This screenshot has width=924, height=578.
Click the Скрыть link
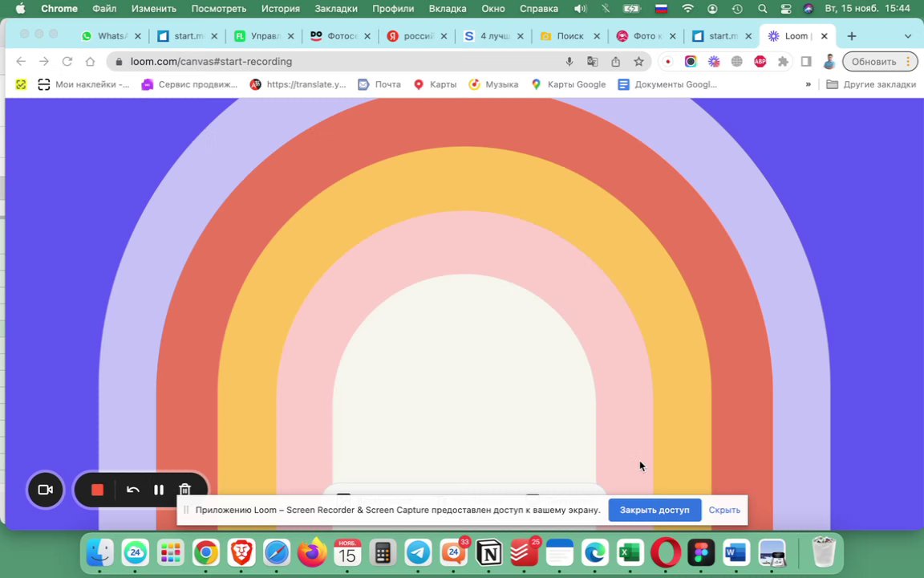[724, 511]
